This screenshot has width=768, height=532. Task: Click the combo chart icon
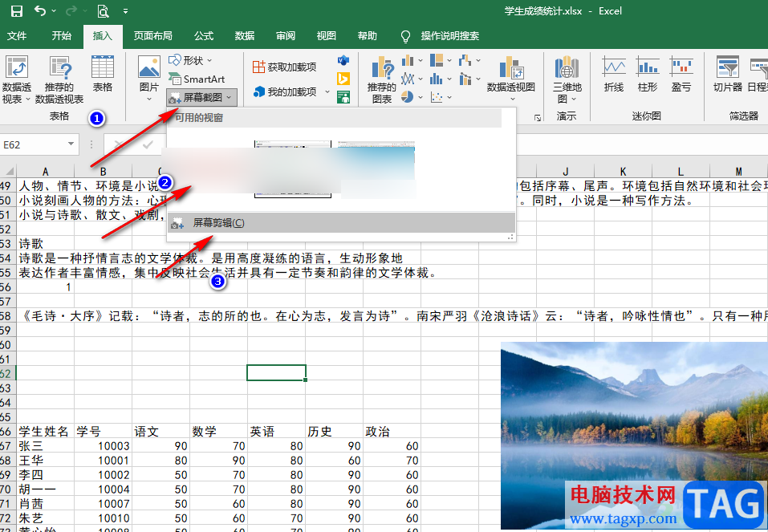click(x=465, y=79)
